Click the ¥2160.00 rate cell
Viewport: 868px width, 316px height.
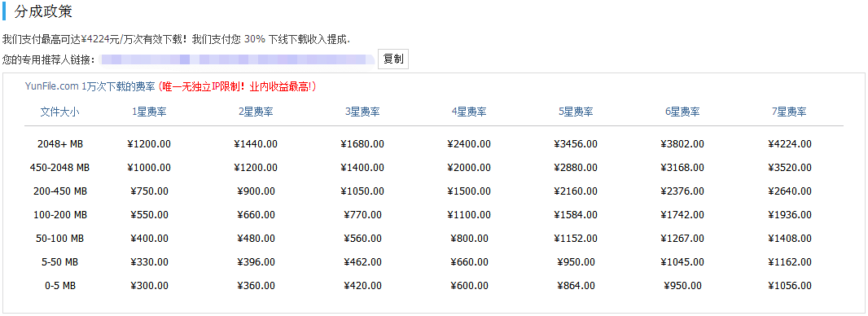(576, 191)
